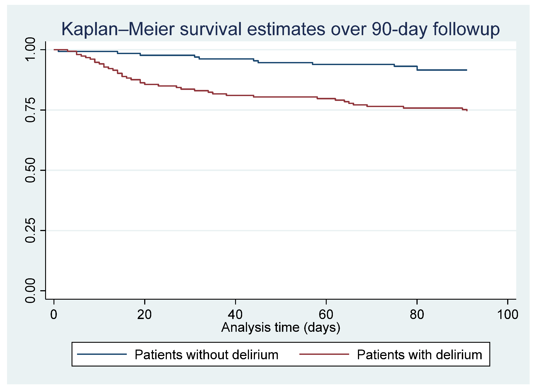Click the Kaplan–Meier chart title
This screenshot has width=538, height=392.
[x=280, y=29]
